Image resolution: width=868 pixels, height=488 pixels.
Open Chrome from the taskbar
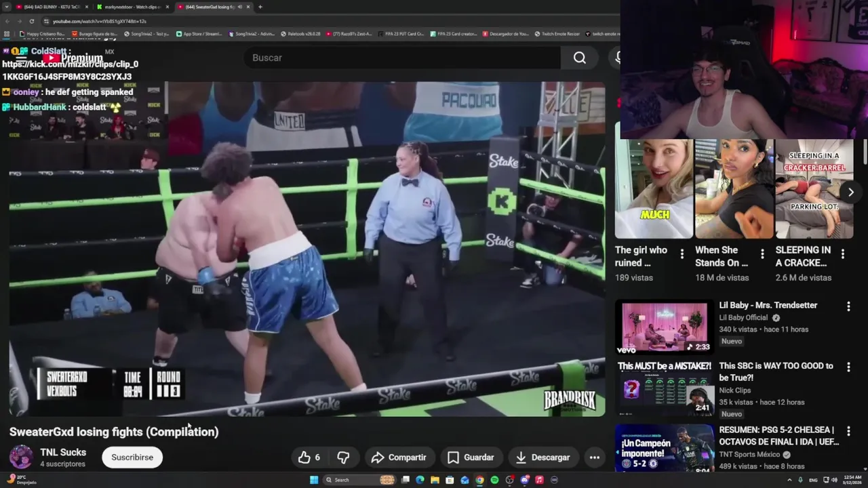coord(479,480)
